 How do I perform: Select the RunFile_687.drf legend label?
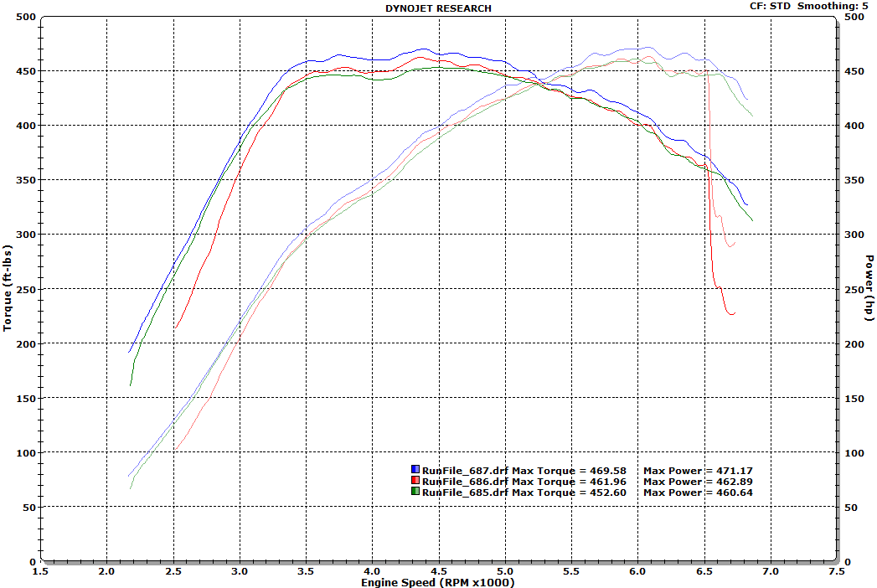click(465, 471)
